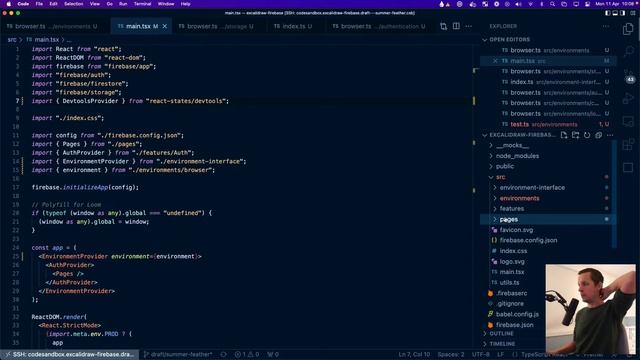Open the Search view in activity bar

click(628, 51)
